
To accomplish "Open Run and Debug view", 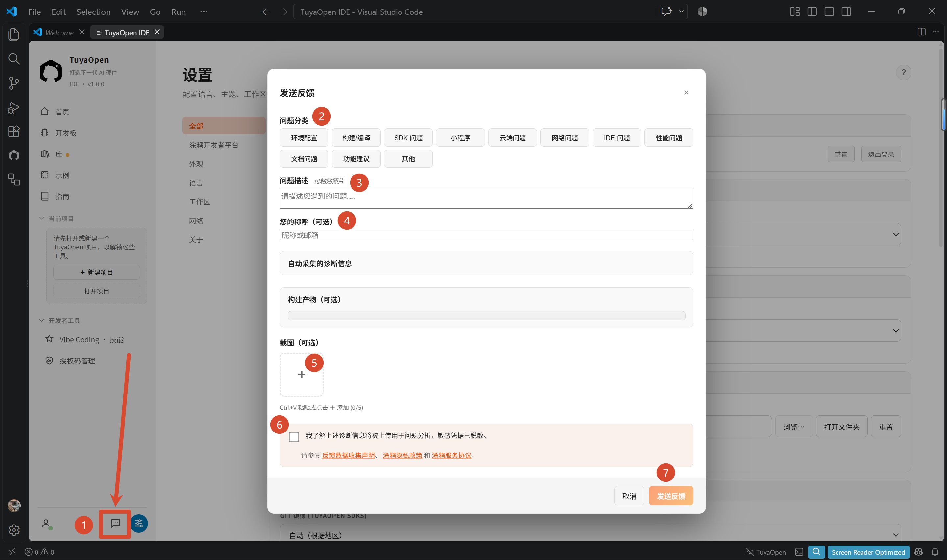I will [14, 107].
